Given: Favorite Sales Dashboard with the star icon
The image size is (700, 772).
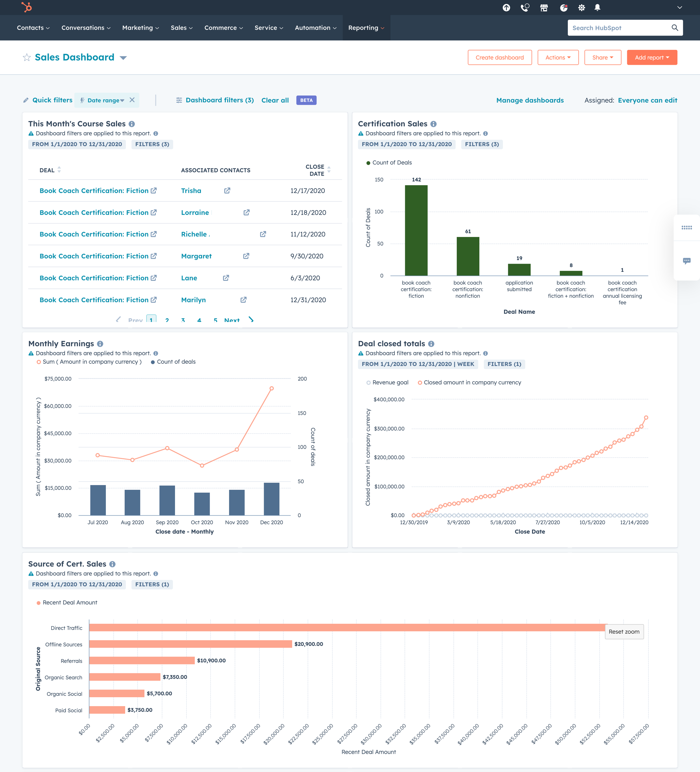Looking at the screenshot, I should (x=27, y=57).
